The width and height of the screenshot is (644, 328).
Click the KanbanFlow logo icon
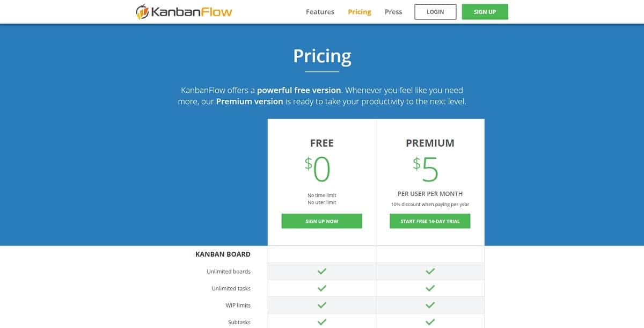142,11
